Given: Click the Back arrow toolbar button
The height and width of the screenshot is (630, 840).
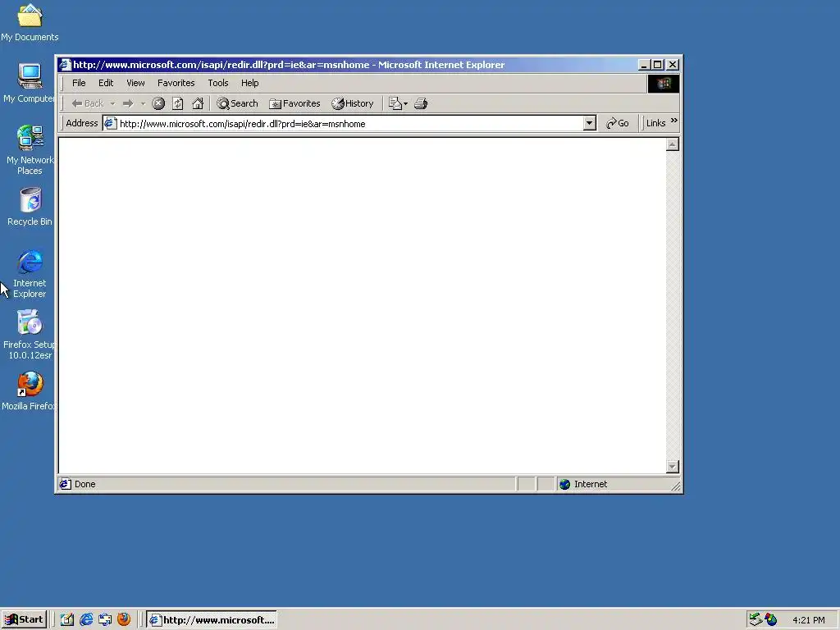Looking at the screenshot, I should coord(87,103).
